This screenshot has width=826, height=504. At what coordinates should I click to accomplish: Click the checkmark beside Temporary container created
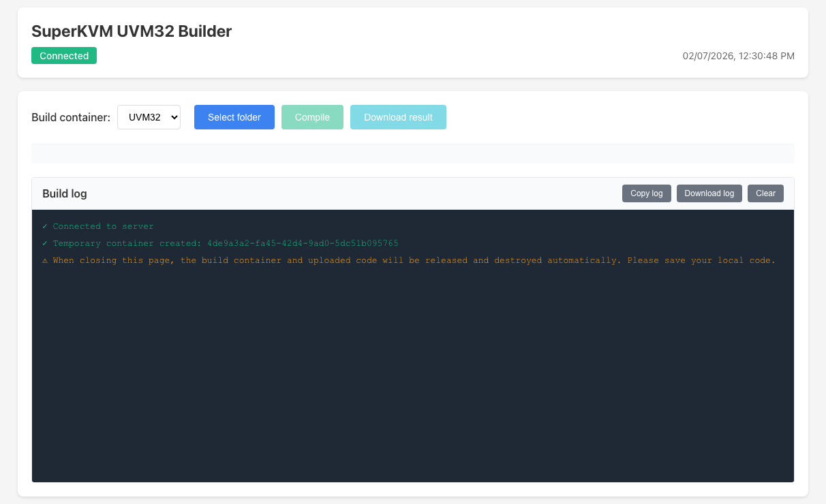(x=45, y=243)
